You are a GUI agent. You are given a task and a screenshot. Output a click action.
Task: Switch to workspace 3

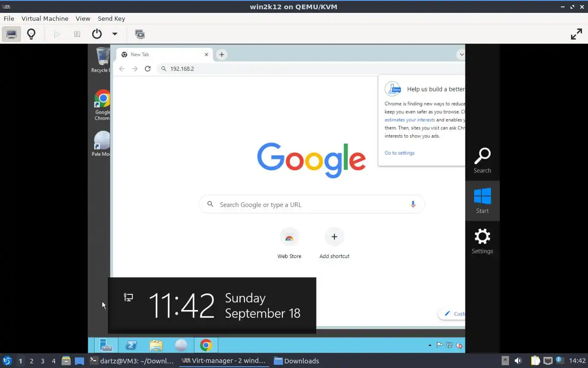click(x=42, y=361)
